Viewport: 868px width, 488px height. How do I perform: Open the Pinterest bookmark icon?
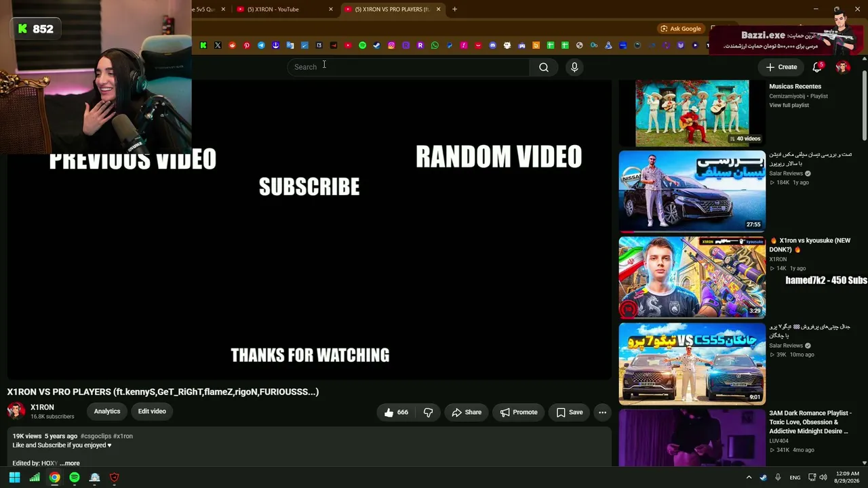(x=247, y=45)
